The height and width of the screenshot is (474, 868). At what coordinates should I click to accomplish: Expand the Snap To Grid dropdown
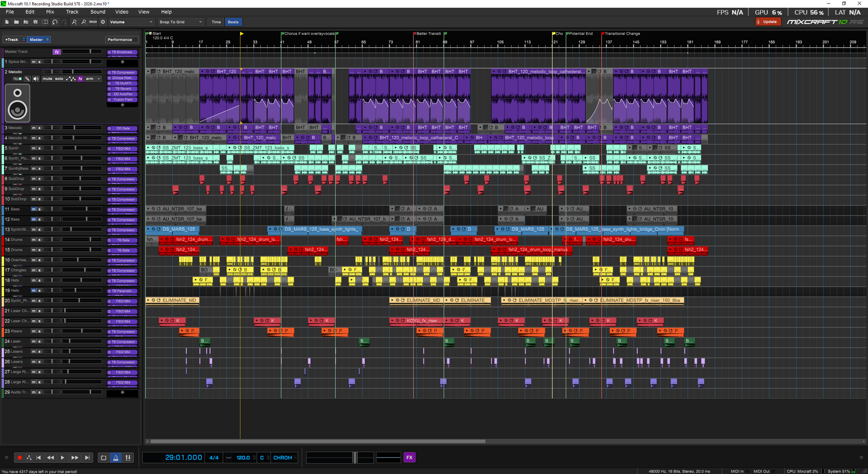point(180,22)
